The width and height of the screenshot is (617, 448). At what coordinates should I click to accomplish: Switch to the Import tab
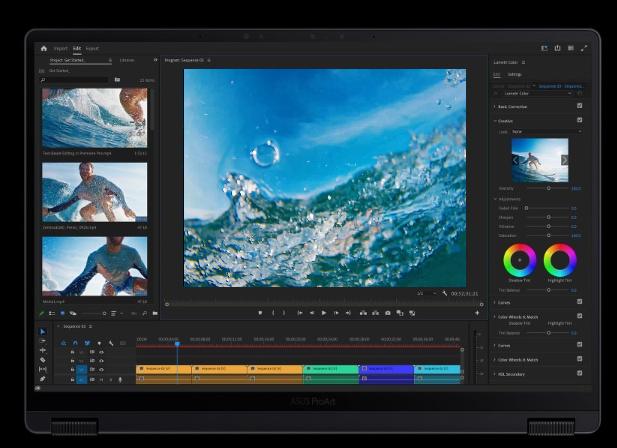point(60,48)
